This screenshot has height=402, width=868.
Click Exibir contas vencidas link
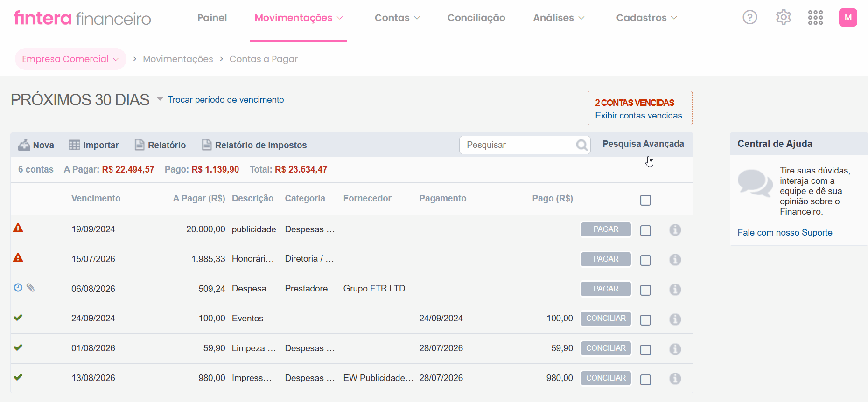tap(638, 115)
